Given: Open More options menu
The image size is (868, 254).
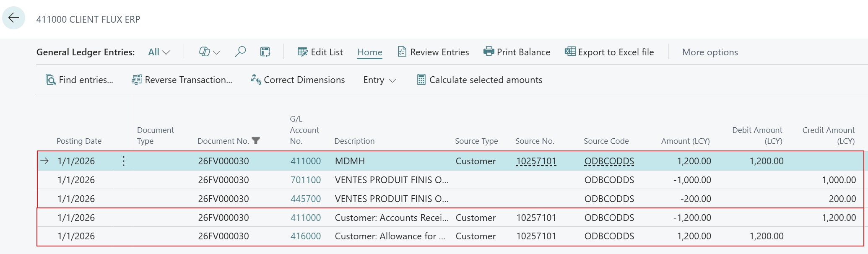Looking at the screenshot, I should click(710, 52).
